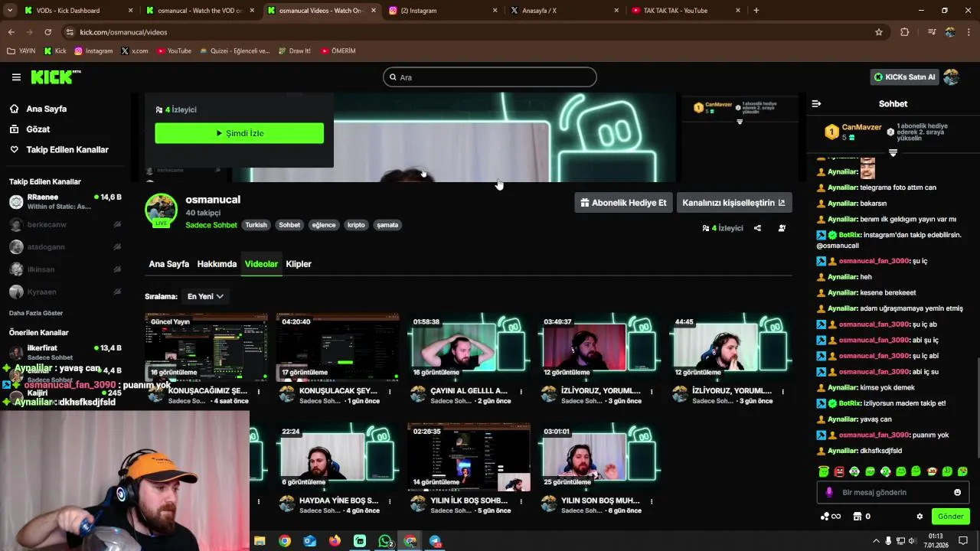This screenshot has height=551, width=980.
Task: Switch to the Ana Sayfa channel tab
Action: click(168, 264)
